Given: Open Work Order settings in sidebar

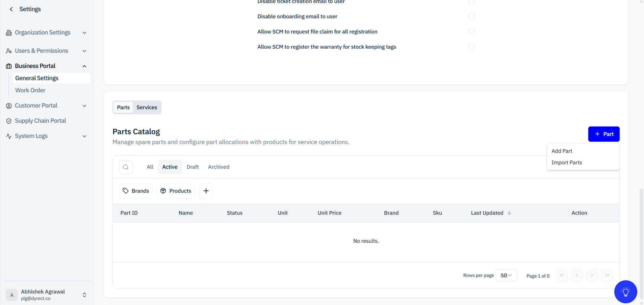Looking at the screenshot, I should pos(30,90).
